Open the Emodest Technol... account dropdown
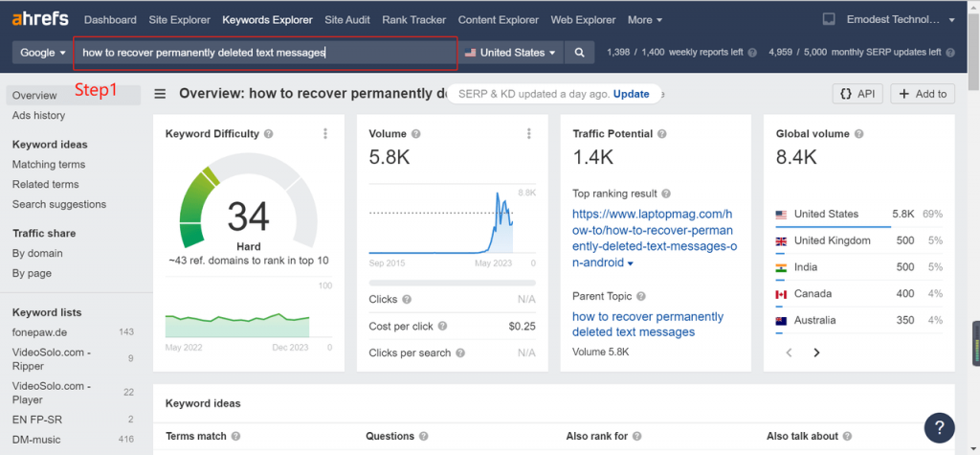Screen dimensions: 980x455 pos(901,20)
